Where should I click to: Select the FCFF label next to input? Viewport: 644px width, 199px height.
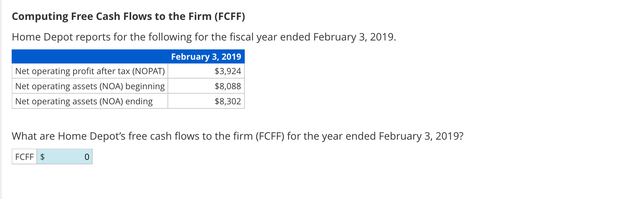[24, 157]
